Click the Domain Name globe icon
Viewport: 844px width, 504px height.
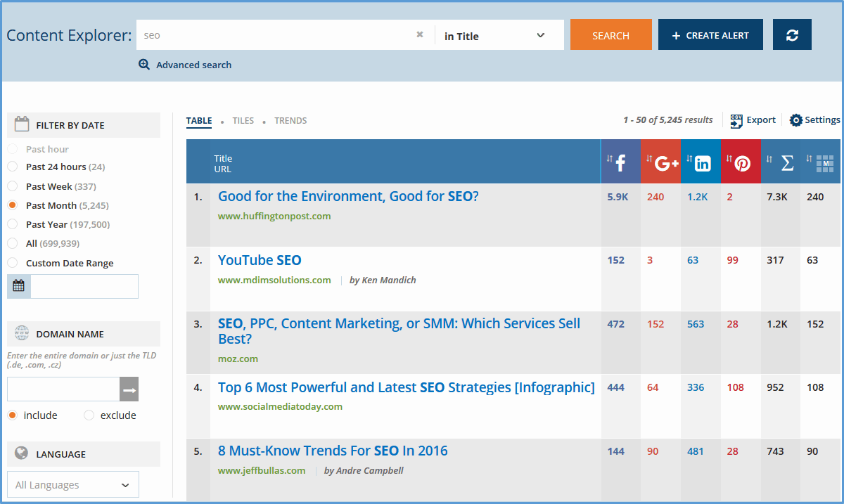21,334
